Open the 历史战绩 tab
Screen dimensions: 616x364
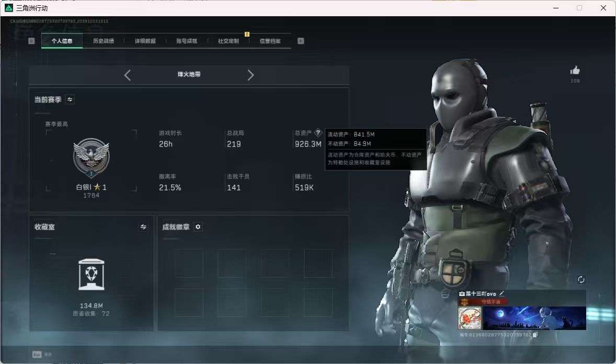click(x=104, y=41)
